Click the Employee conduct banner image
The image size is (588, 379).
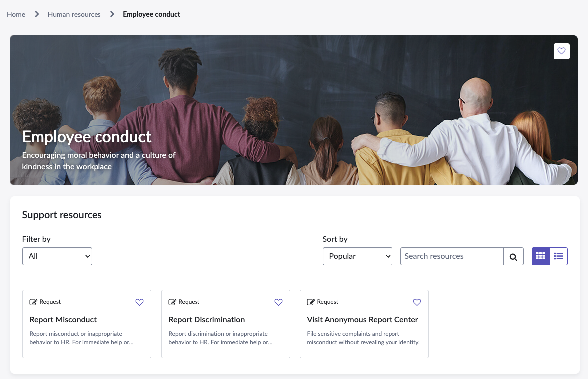[294, 110]
